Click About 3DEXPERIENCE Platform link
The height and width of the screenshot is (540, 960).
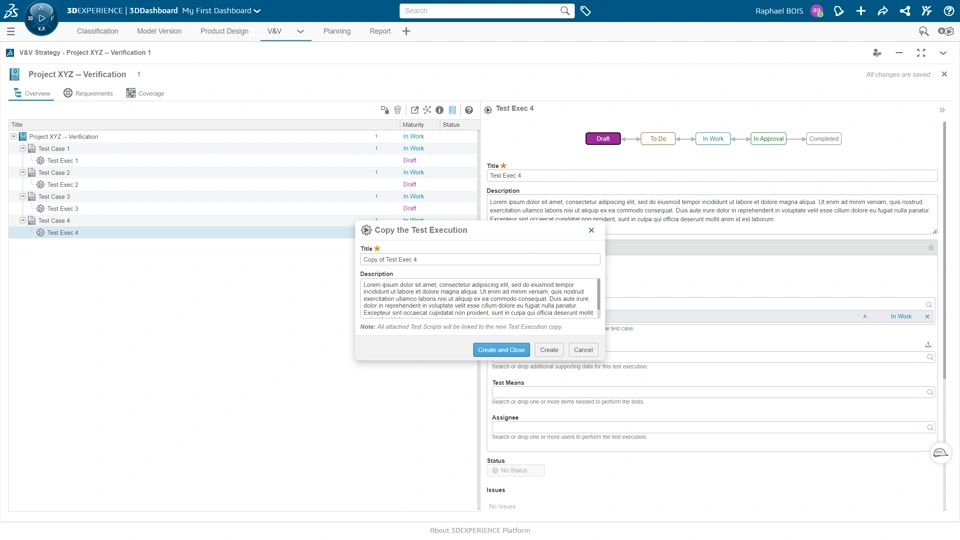(x=480, y=530)
